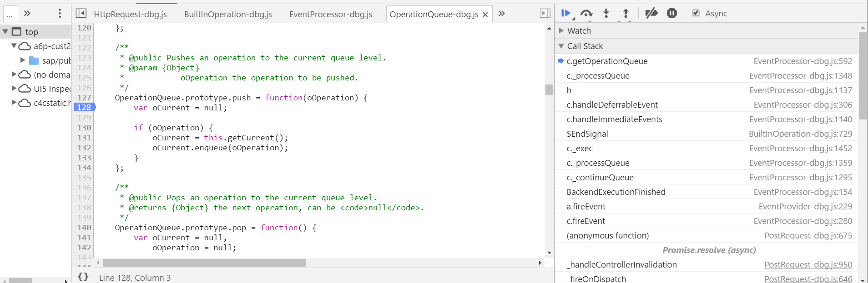
Task: Expand the sap/pub folder
Action: click(23, 60)
